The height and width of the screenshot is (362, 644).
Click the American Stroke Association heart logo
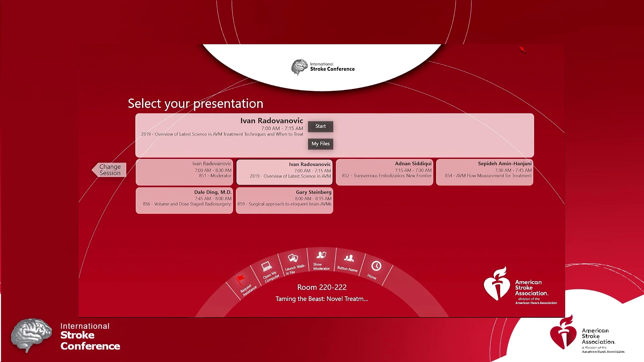pyautogui.click(x=496, y=284)
